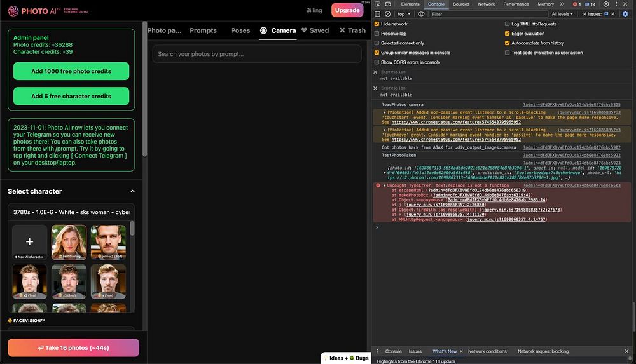Open the Performance tab
Image resolution: width=636 pixels, height=364 pixels.
coord(516,4)
